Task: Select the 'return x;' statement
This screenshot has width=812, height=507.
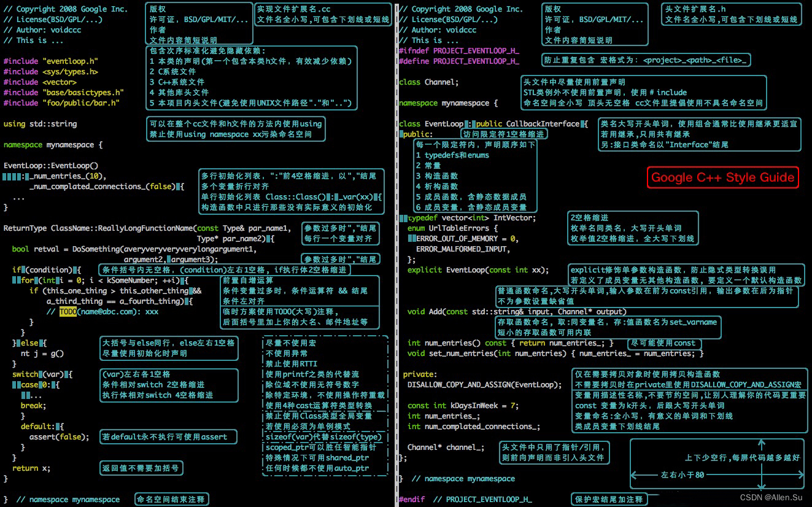Action: tap(31, 468)
